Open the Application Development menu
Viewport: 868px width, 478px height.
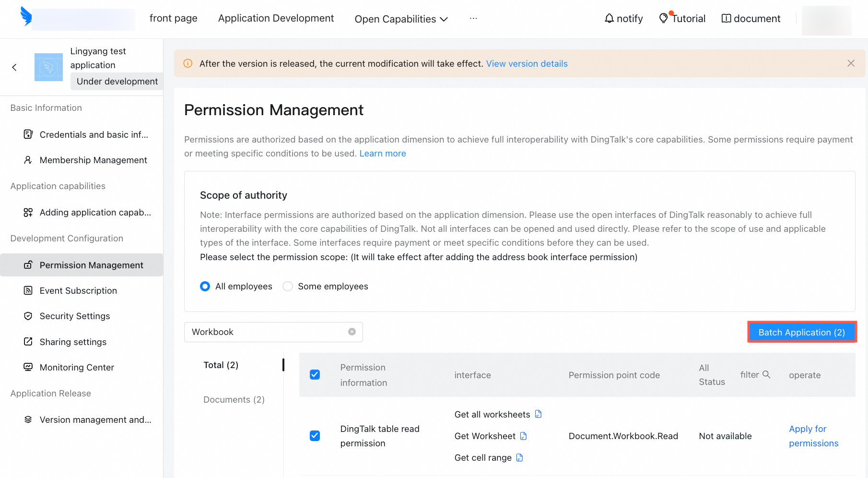pyautogui.click(x=276, y=18)
